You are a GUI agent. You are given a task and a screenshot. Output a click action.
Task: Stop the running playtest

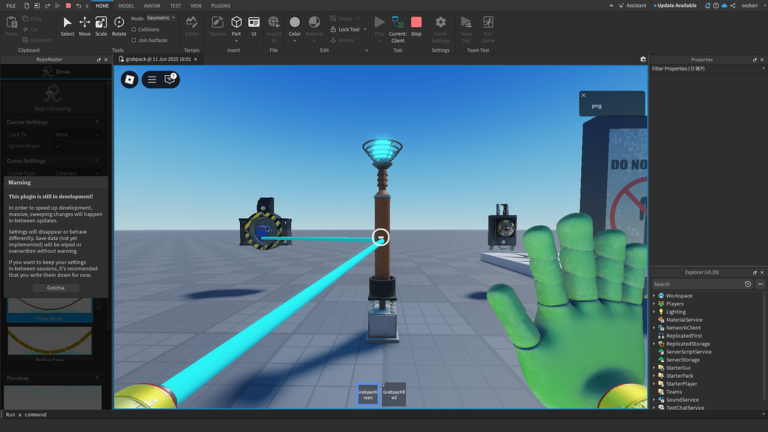[x=416, y=26]
